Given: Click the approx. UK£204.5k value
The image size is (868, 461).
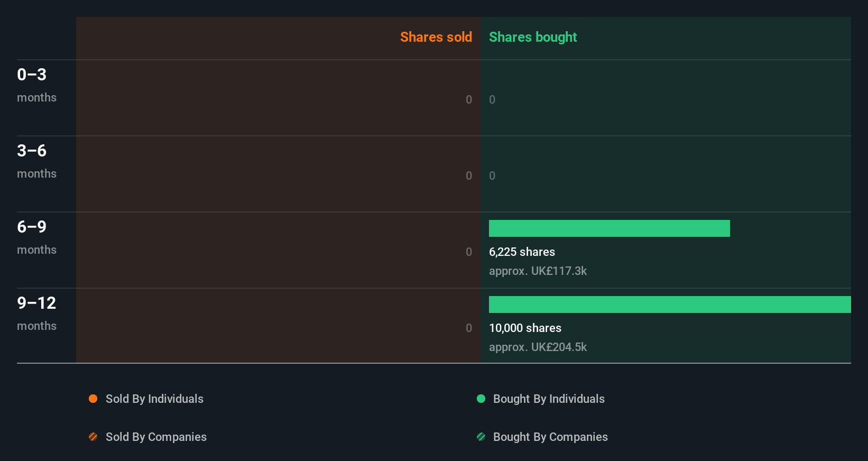Looking at the screenshot, I should pos(538,347).
